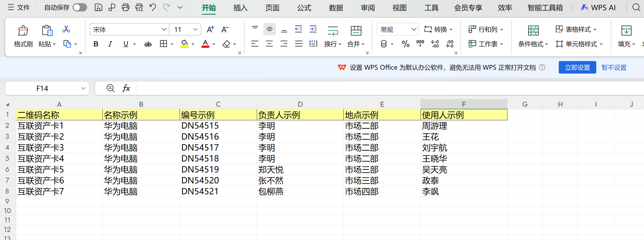644x240 pixels.
Task: Open Conditional Formatting (条件格式) dropdown
Action: tap(533, 36)
